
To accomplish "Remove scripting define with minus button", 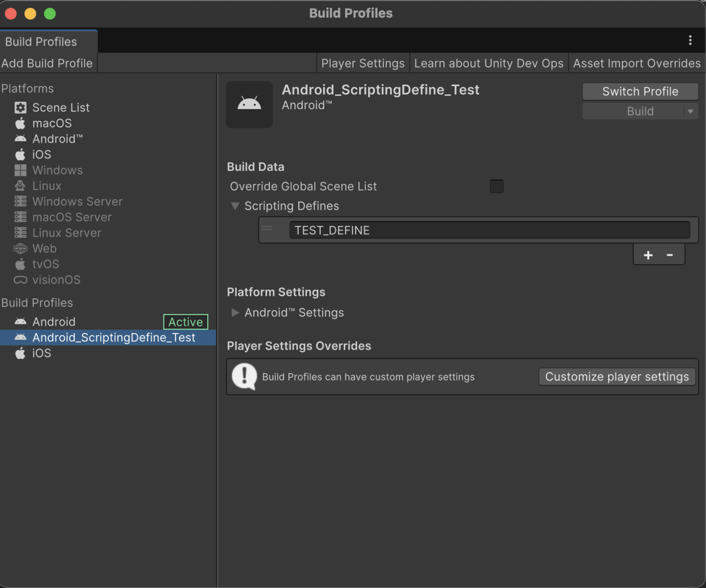I will coord(670,255).
